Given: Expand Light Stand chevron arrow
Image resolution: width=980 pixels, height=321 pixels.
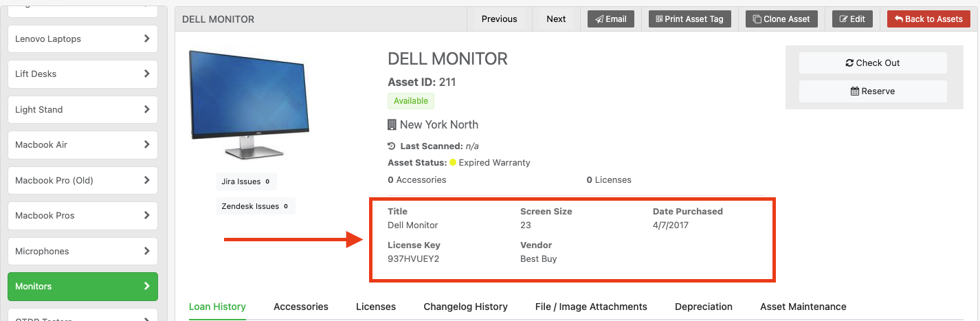Looking at the screenshot, I should 146,110.
